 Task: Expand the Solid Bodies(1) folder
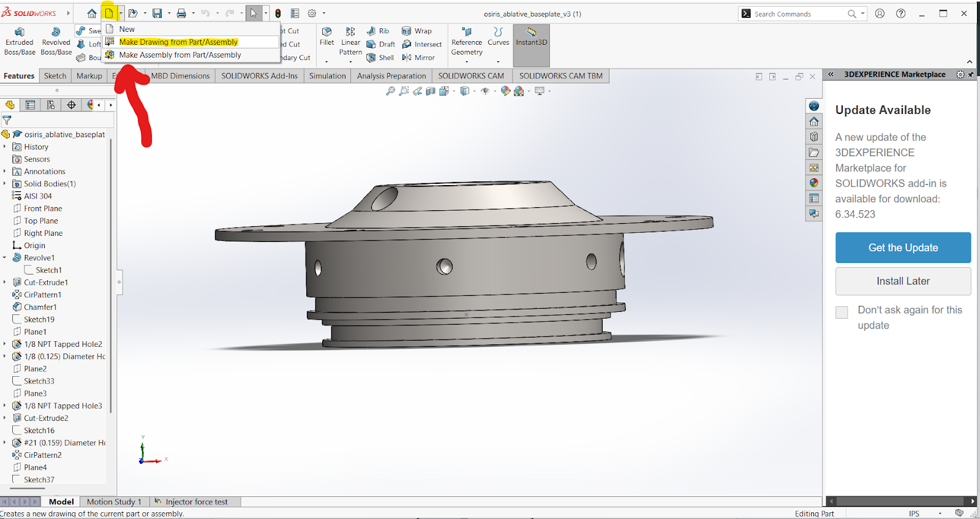pyautogui.click(x=5, y=184)
